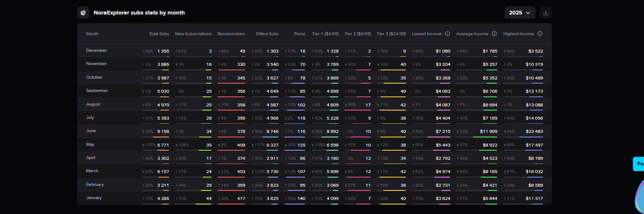Click the Prime column header
The width and height of the screenshot is (644, 214).
(299, 34)
